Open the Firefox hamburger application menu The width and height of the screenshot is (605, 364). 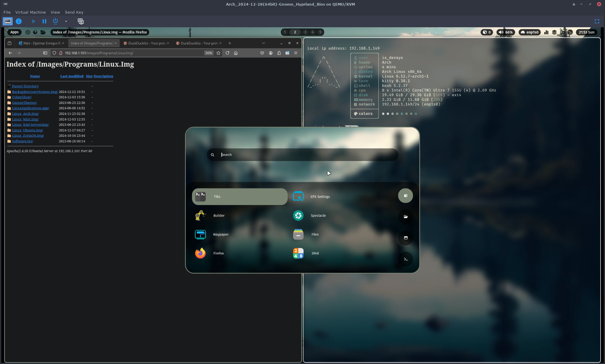(295, 53)
